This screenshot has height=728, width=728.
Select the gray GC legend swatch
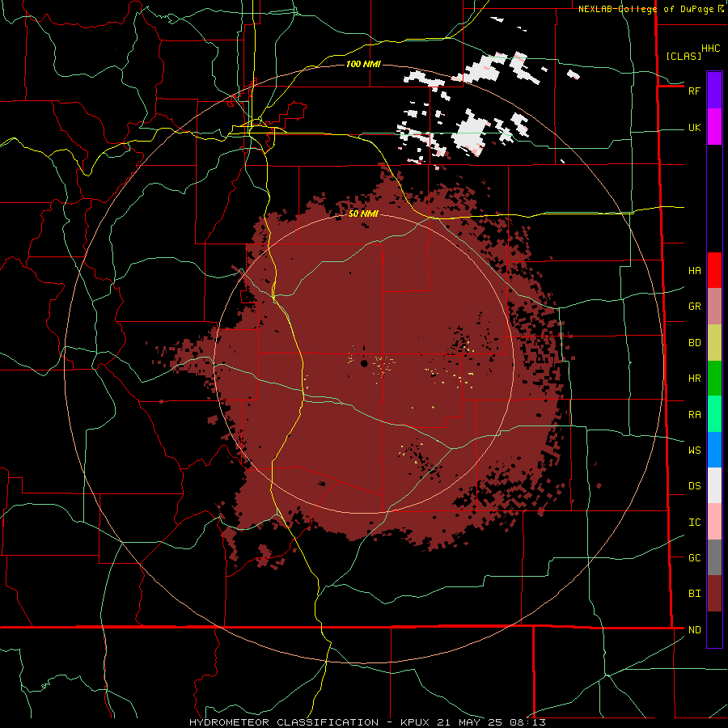(x=714, y=557)
